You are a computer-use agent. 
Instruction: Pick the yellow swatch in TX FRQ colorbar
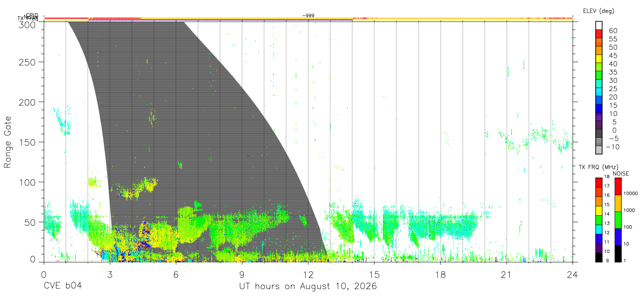pos(599,210)
